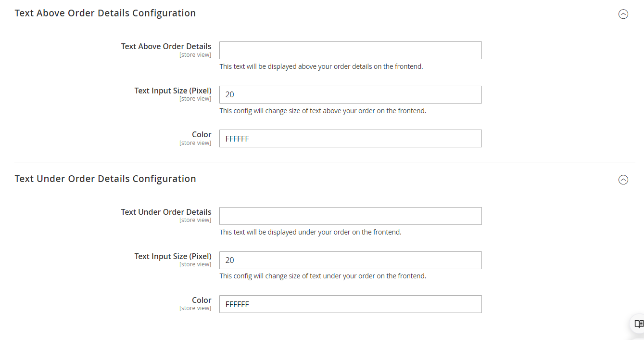This screenshot has width=644, height=340.
Task: Click the Text Above Order Details input field
Action: tap(350, 51)
